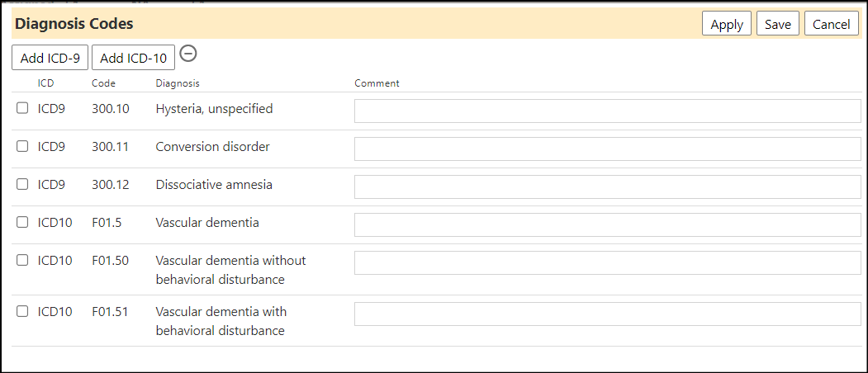Screen dimensions: 868x373
Task: Apply the diagnosis code changes
Action: coord(727,24)
